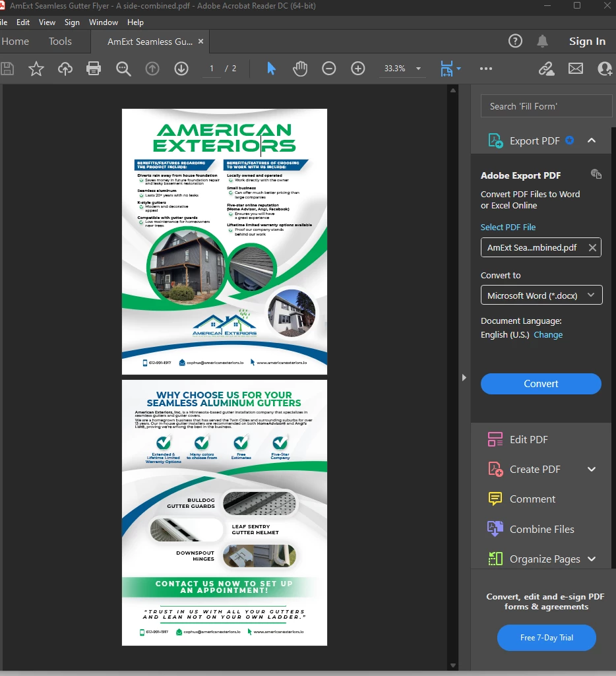This screenshot has width=616, height=676.
Task: Print the document with the printer icon
Action: click(x=94, y=69)
